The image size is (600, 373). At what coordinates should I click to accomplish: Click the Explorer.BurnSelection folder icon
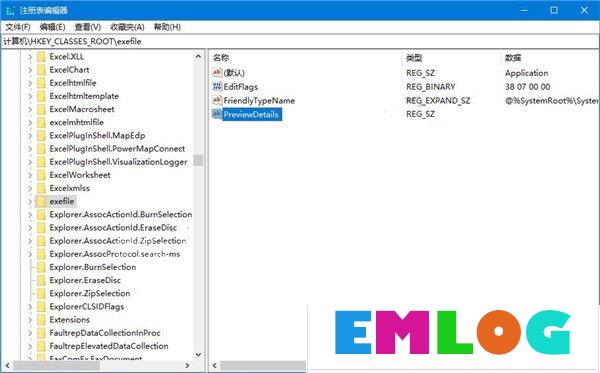pos(41,267)
